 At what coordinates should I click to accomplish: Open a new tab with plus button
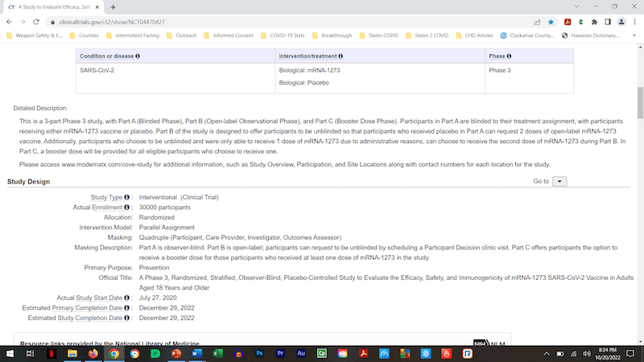(113, 7)
